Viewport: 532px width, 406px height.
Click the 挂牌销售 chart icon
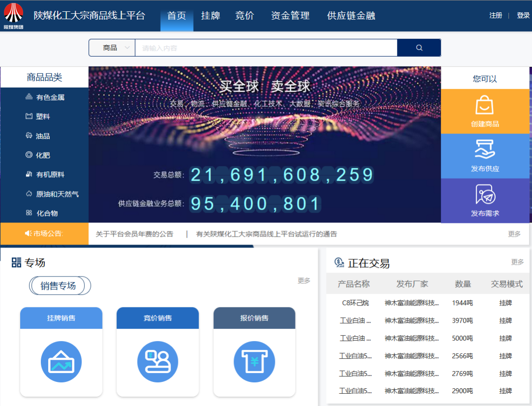[x=61, y=362]
